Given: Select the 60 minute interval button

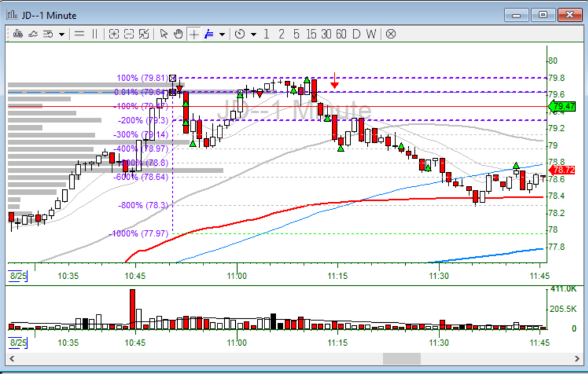Looking at the screenshot, I should click(x=341, y=34).
